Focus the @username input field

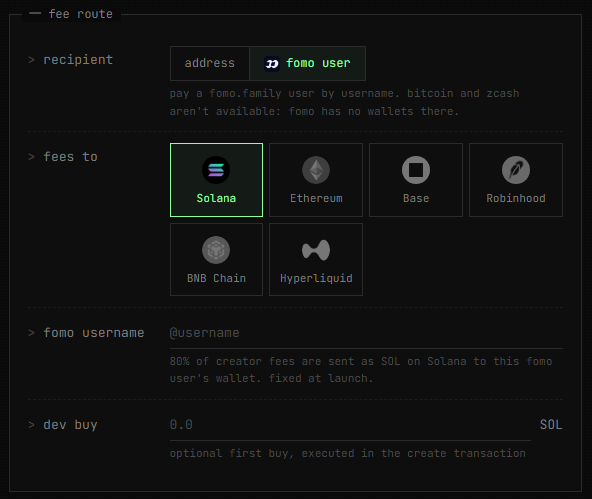click(366, 333)
